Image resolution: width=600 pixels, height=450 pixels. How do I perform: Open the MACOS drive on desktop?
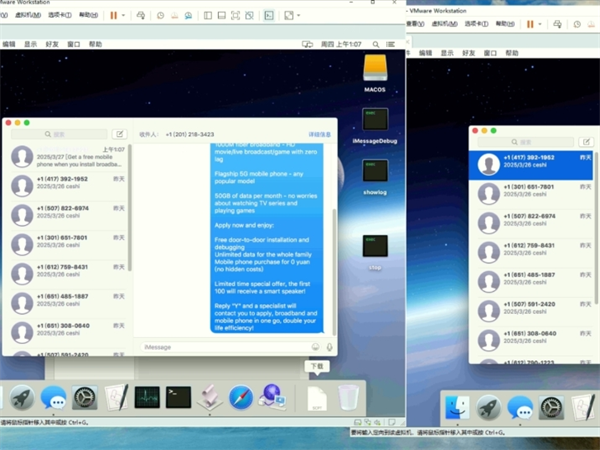[x=375, y=68]
